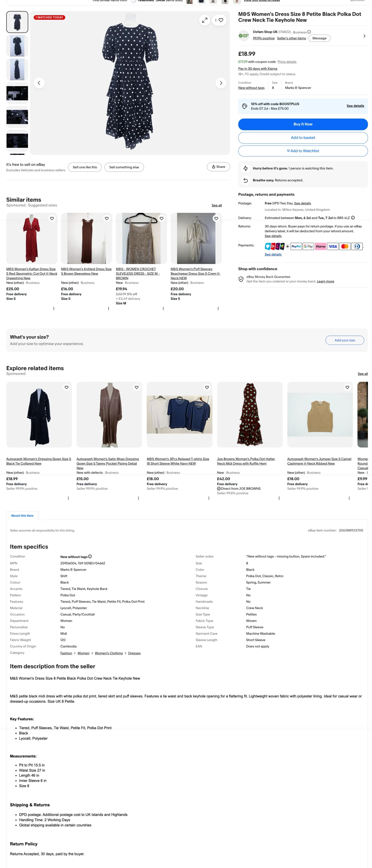Open options menu for Kaftan dress
Viewport: 372px width, 868px height.
pyautogui.click(x=54, y=308)
